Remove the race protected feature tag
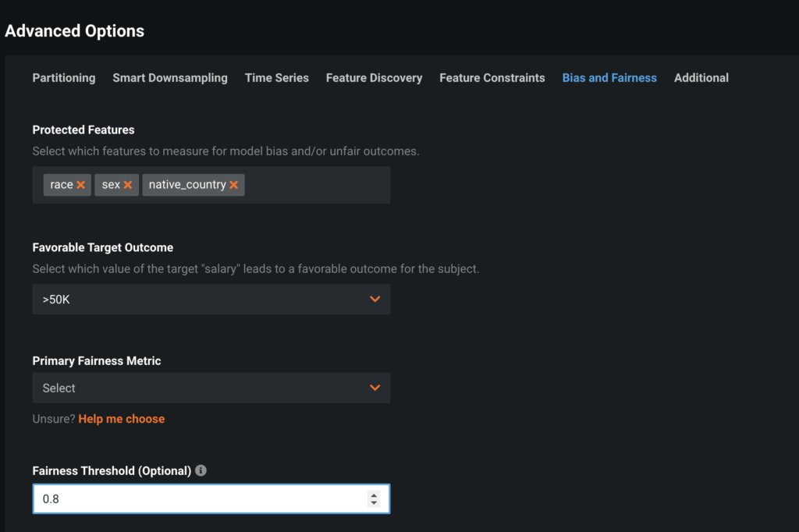This screenshot has width=799, height=532. [x=80, y=185]
